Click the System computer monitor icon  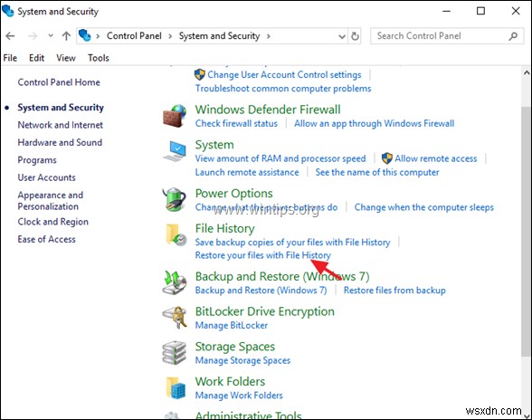pyautogui.click(x=175, y=152)
